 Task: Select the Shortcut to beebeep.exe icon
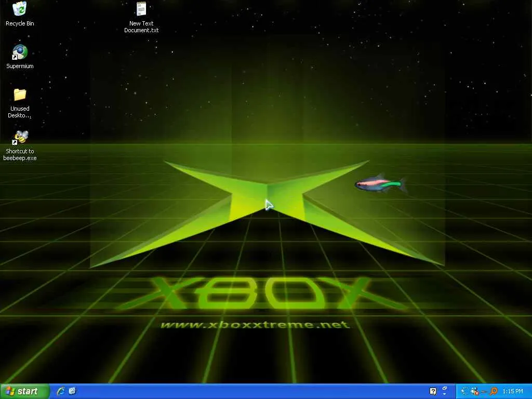click(20, 145)
